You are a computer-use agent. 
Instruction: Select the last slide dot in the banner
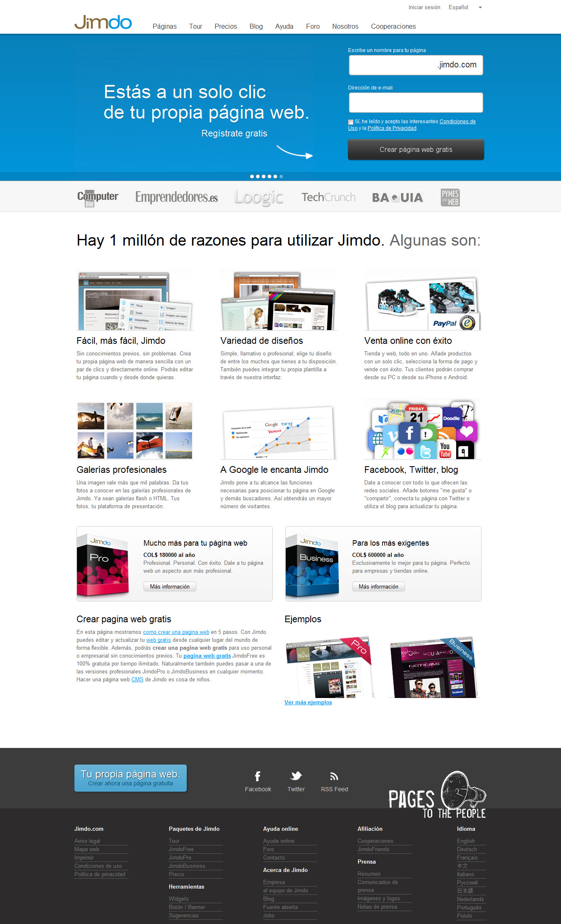[x=281, y=176]
